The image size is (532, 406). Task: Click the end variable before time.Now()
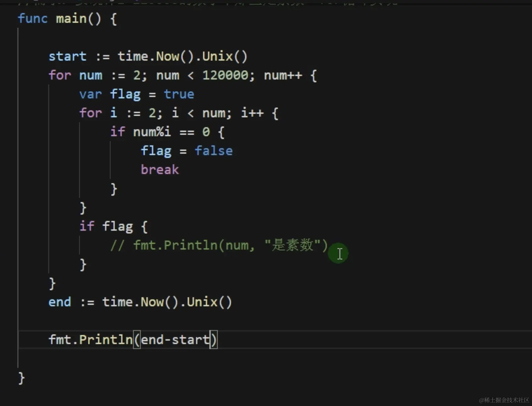(59, 302)
